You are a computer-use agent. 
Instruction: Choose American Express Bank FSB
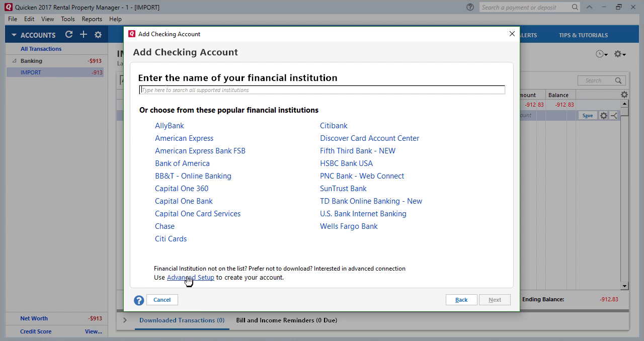[x=200, y=151]
